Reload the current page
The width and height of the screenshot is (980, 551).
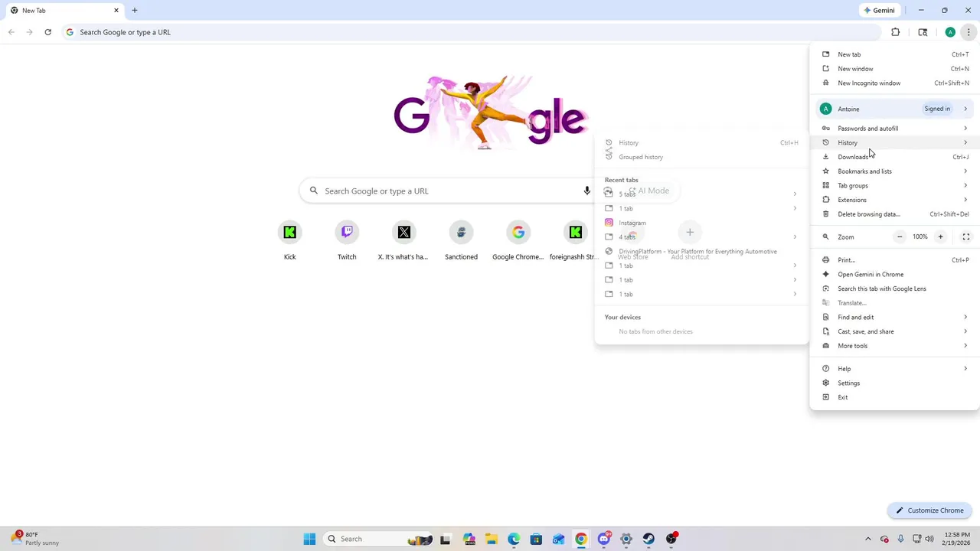click(x=47, y=32)
